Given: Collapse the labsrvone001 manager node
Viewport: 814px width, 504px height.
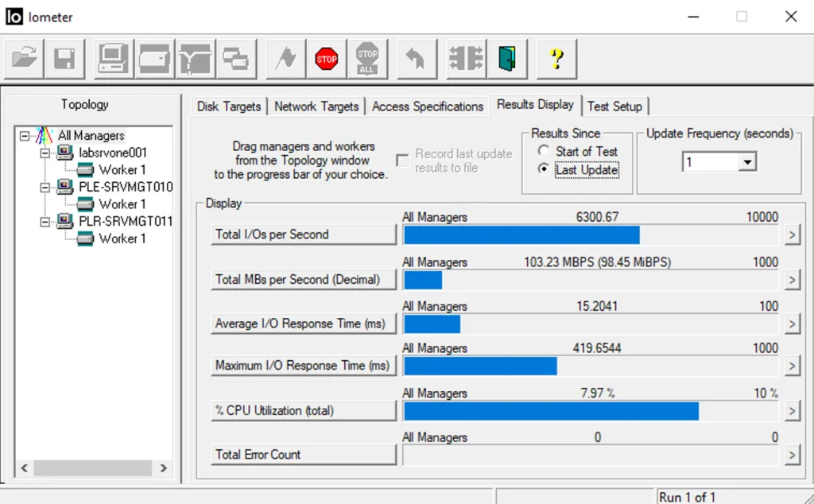Looking at the screenshot, I should click(45, 153).
